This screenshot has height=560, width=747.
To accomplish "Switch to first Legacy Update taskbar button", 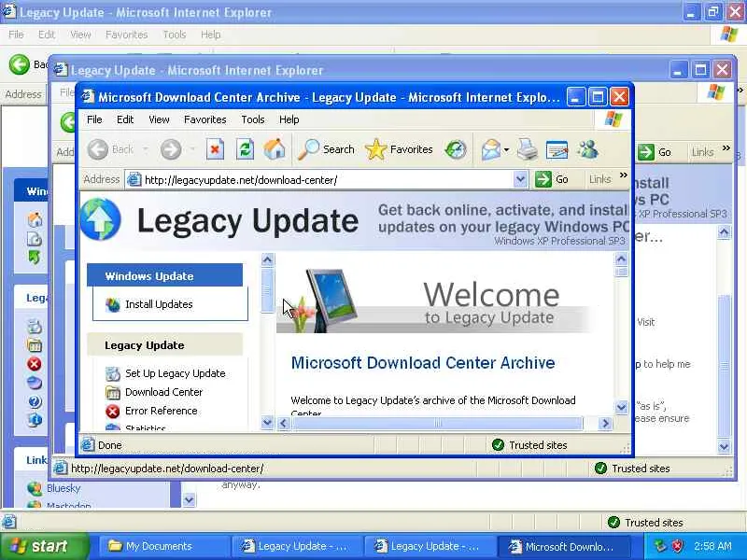I will pos(297,546).
